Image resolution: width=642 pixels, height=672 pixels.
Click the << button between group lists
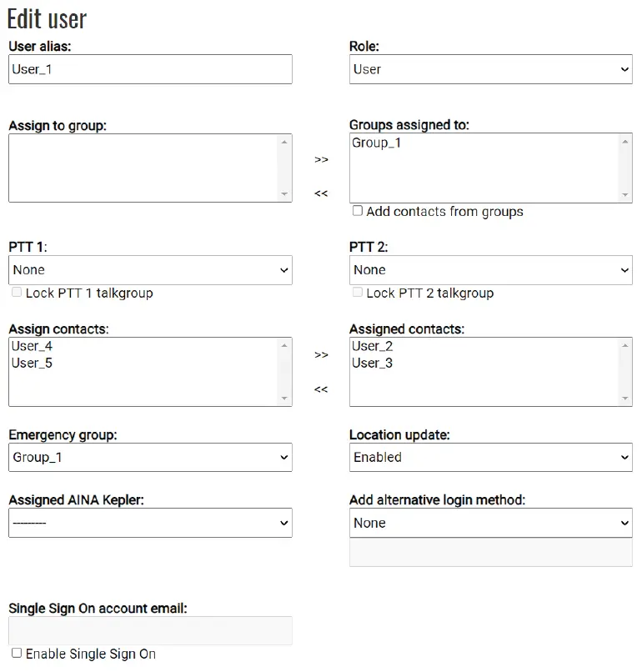pyautogui.click(x=321, y=193)
